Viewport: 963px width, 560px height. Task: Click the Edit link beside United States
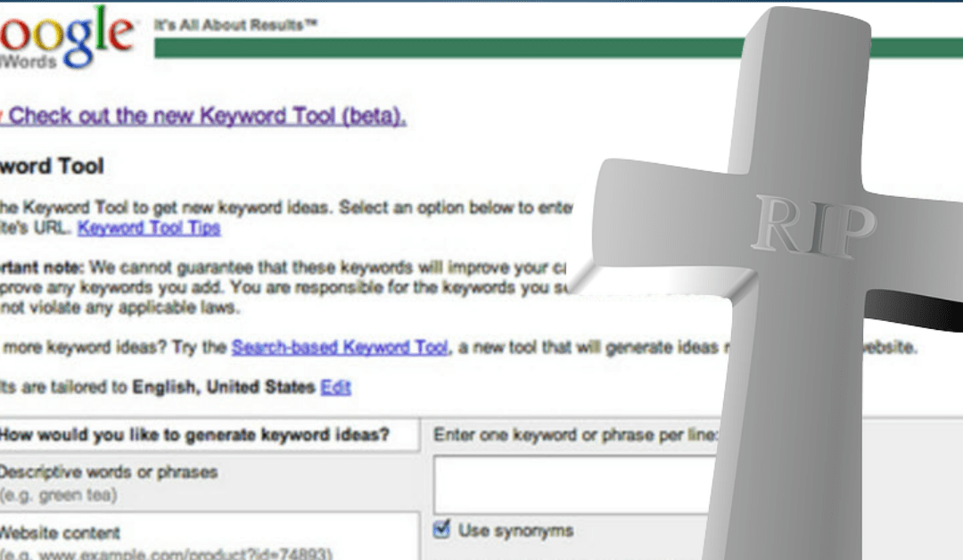pos(336,388)
